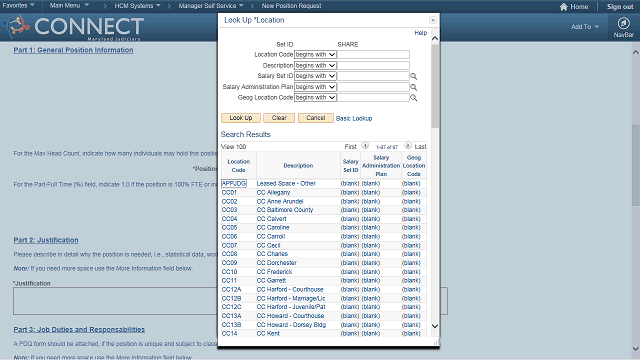
Task: Sort by Salary Administration Plan header
Action: [x=381, y=166]
